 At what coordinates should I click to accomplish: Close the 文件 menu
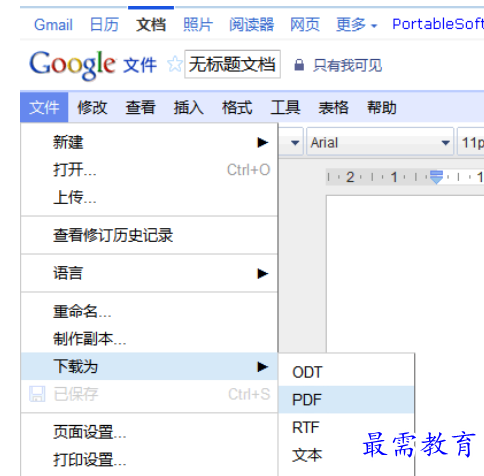pos(44,107)
